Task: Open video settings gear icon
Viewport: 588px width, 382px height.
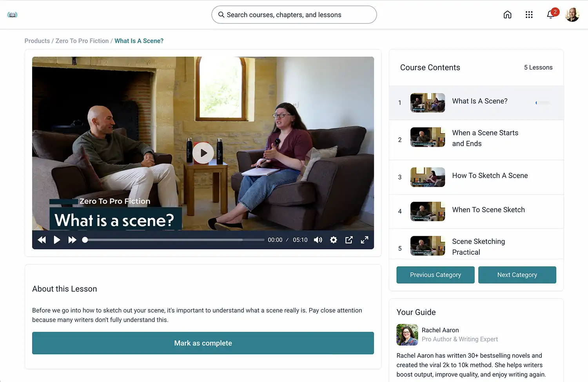Action: pyautogui.click(x=334, y=240)
